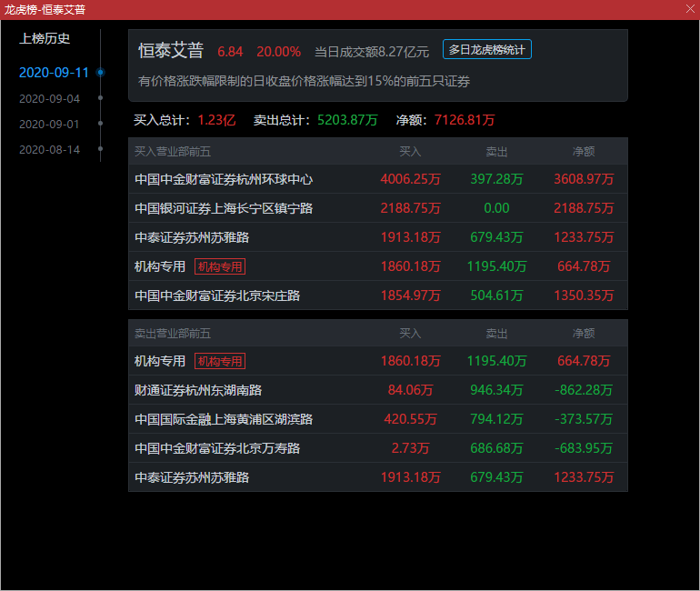Click the 恒泰艾普 stock name heading
Viewport: 700px width, 591px height.
(171, 51)
